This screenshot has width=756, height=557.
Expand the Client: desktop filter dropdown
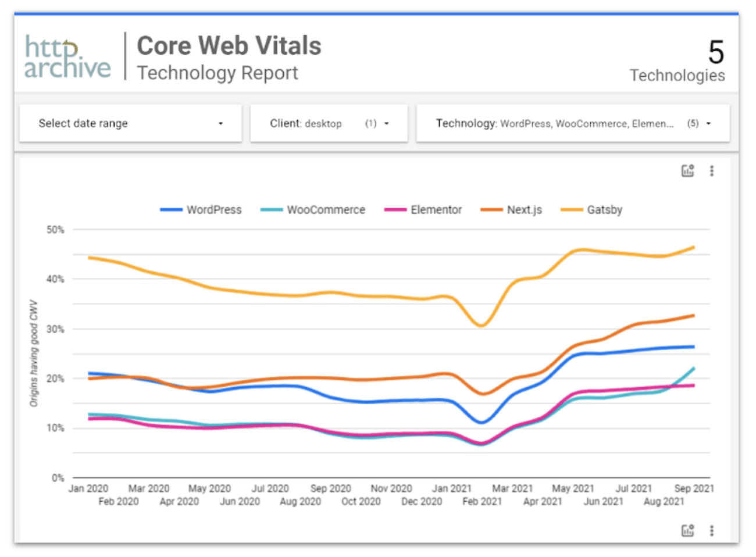329,123
